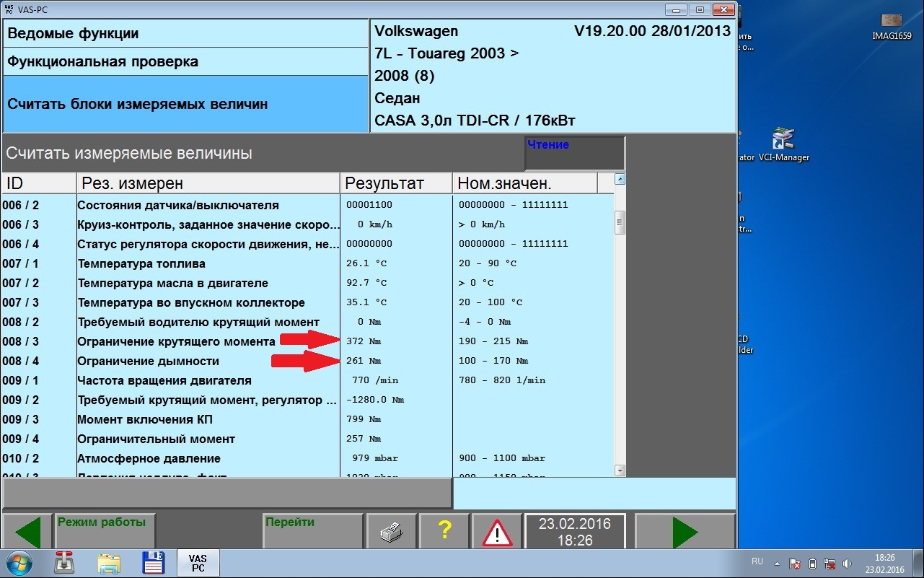The width and height of the screenshot is (924, 578).
Task: Click the nominal value 190 - 215 Nm
Action: 493,341
